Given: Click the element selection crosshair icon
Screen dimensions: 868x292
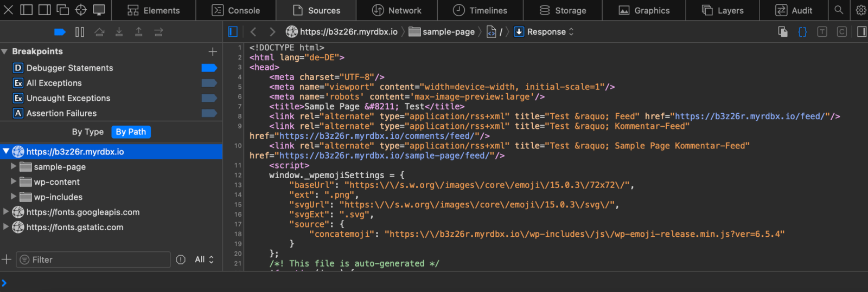Looking at the screenshot, I should [81, 10].
